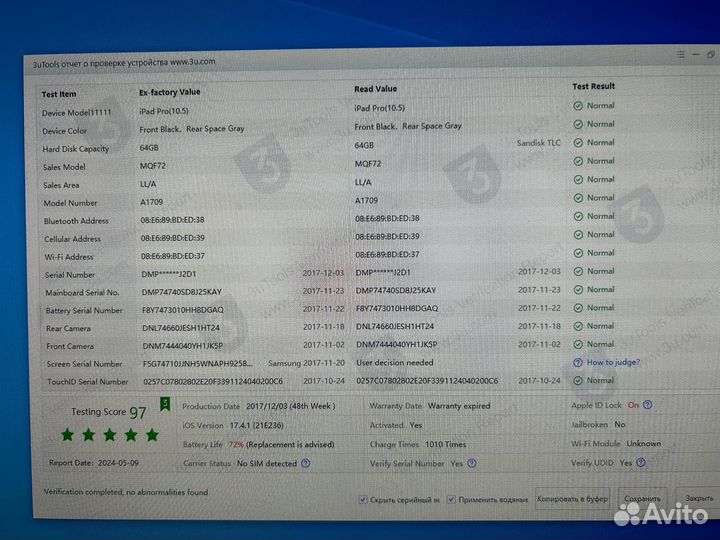The height and width of the screenshot is (540, 720).
Task: Click 'Production Date 2017/12/03' value
Action: pyautogui.click(x=259, y=406)
